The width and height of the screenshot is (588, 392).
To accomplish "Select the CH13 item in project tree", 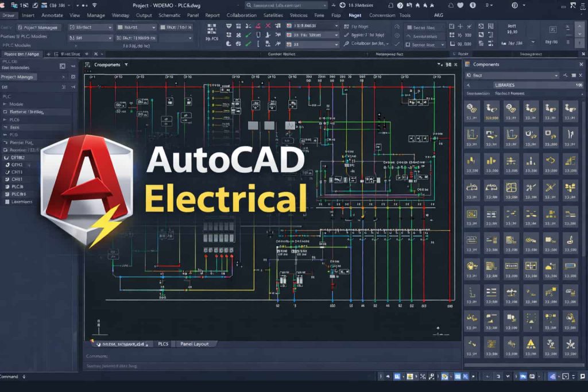I will (17, 172).
